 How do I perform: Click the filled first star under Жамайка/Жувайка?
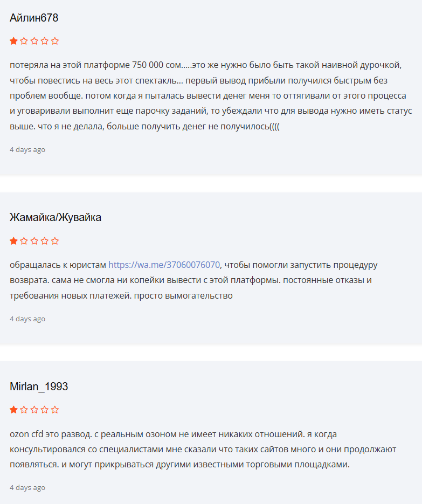coord(13,241)
